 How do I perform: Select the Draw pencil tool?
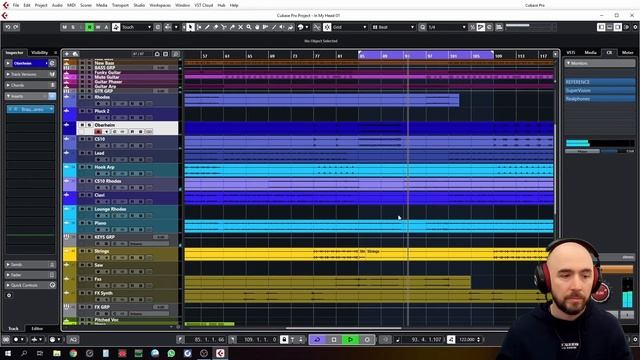pyautogui.click(x=207, y=27)
